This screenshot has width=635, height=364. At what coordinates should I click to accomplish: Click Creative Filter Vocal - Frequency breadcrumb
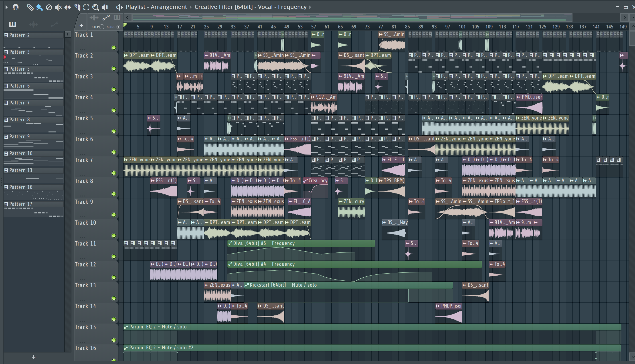point(251,7)
